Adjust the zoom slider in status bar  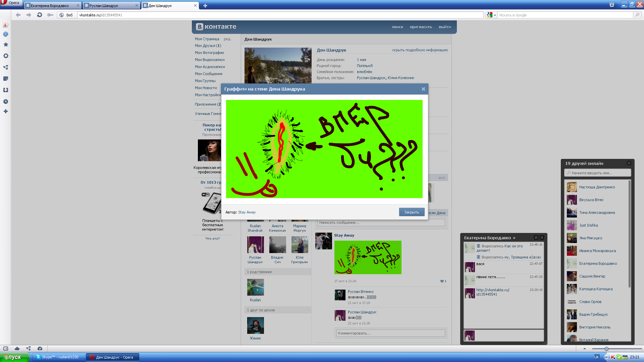click(x=606, y=349)
